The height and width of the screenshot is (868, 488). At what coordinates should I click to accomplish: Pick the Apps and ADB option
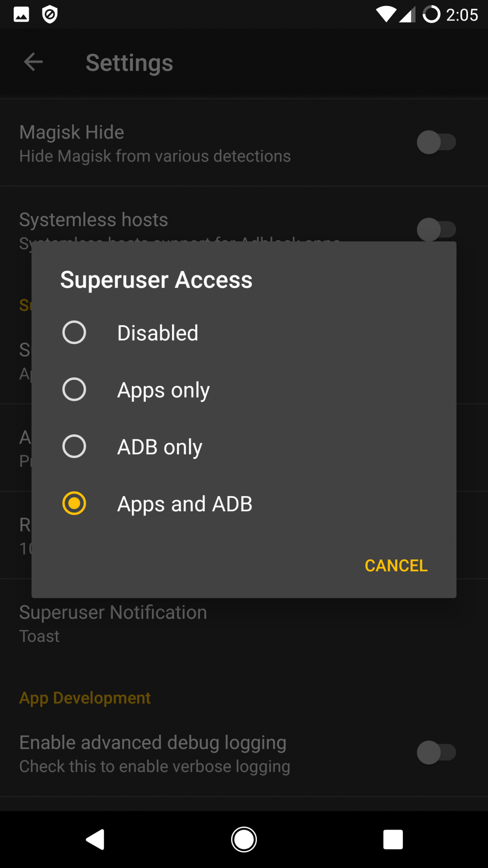tap(74, 503)
